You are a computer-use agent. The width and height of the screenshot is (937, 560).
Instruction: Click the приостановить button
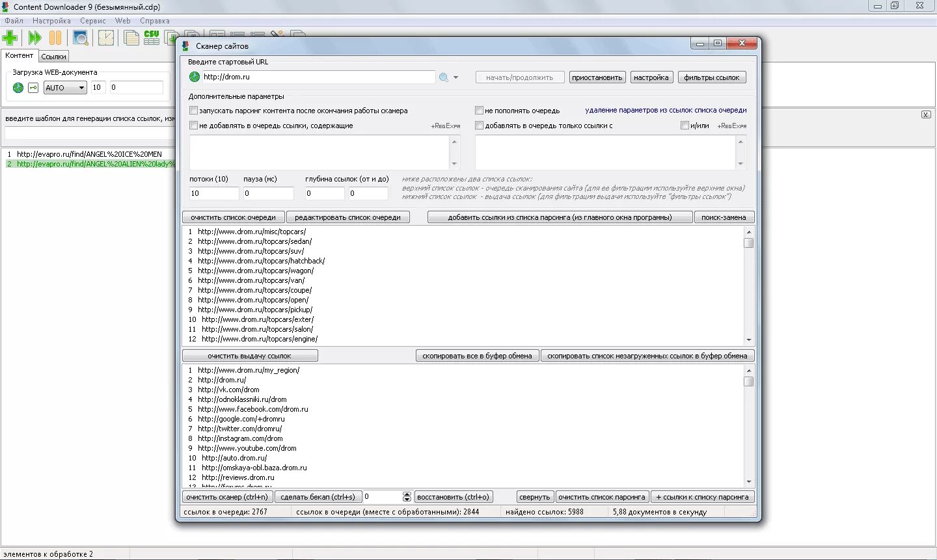pyautogui.click(x=597, y=77)
